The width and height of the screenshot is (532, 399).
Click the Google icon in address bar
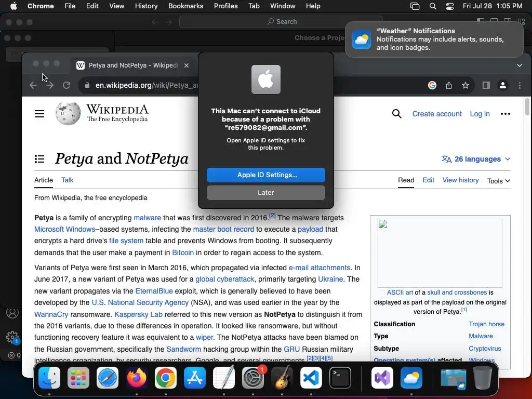(432, 85)
